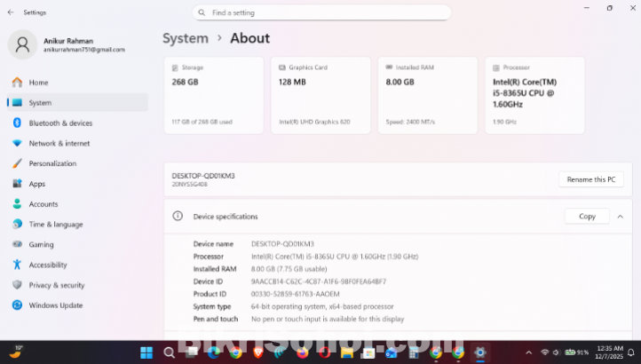Open Accessibility settings in sidebar
Screen dimensions: 641x364
(x=47, y=265)
